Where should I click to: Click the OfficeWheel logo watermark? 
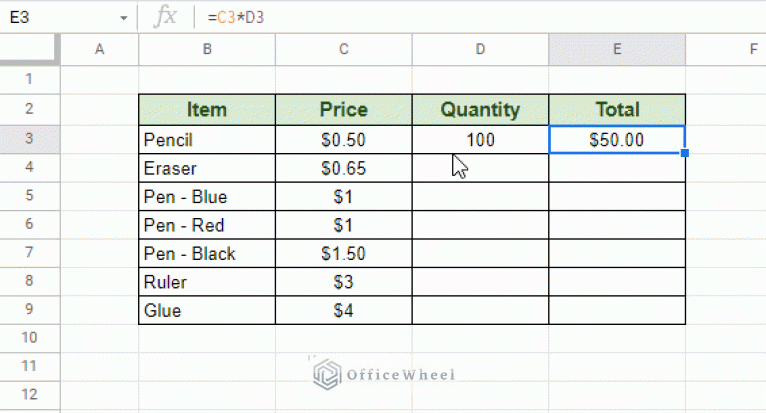point(384,375)
